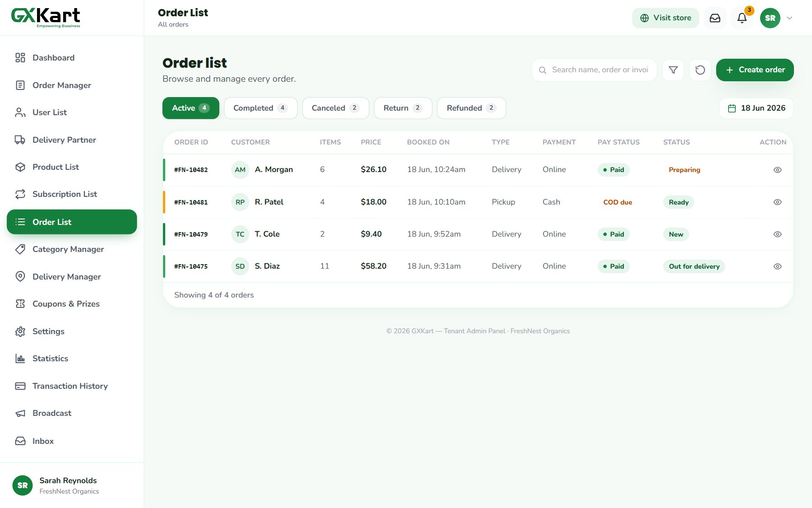Select the Active orders tab
Image resolution: width=812 pixels, height=508 pixels.
tap(191, 108)
